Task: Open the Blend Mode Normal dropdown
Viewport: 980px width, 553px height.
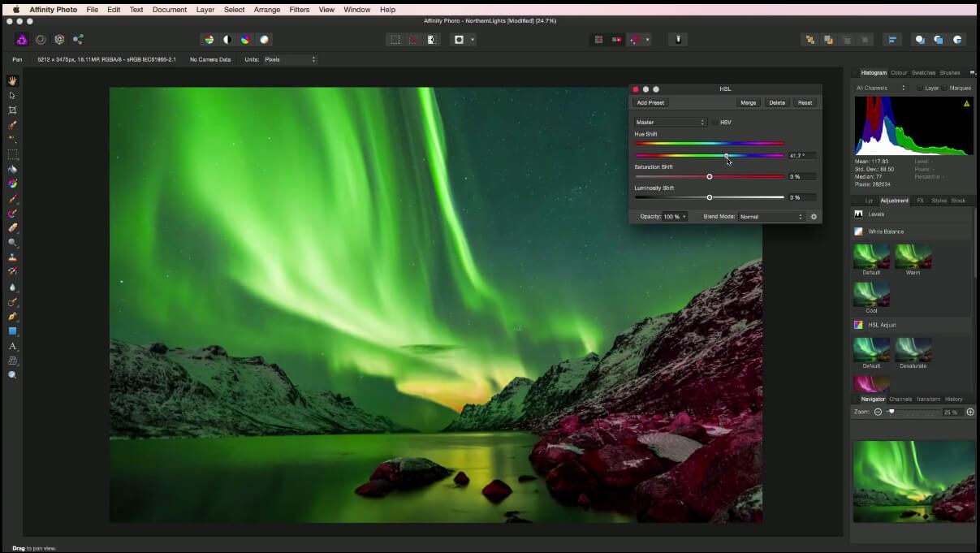Action: point(771,217)
